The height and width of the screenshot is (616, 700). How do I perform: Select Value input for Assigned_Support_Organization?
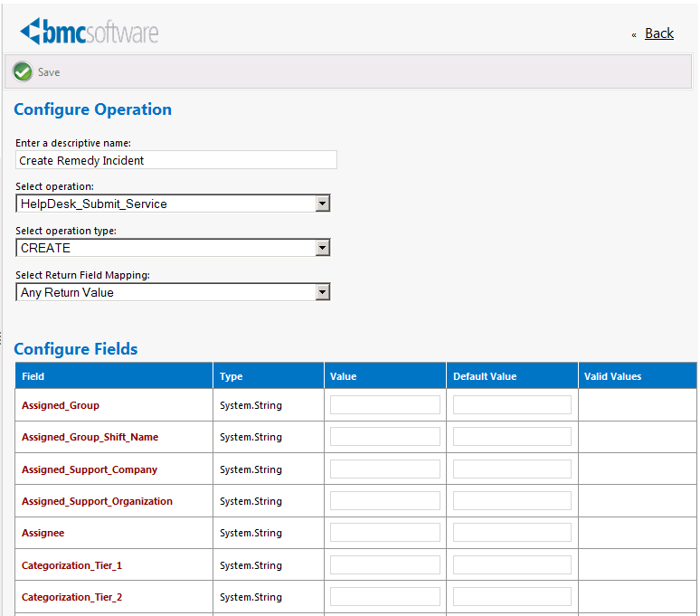[x=384, y=501]
